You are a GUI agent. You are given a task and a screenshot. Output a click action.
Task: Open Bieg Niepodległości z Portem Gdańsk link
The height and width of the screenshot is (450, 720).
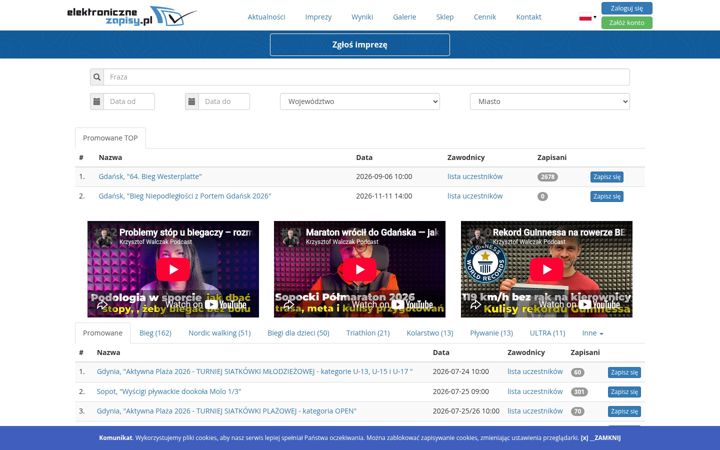pos(185,196)
